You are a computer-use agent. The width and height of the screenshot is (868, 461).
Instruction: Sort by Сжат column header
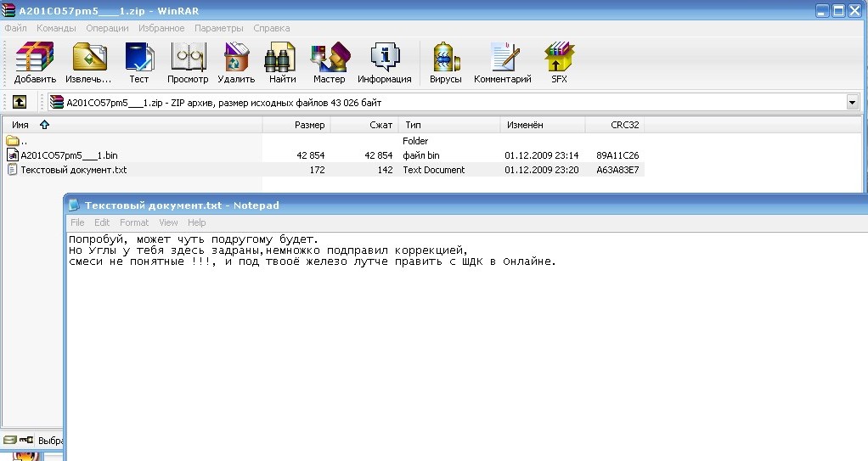365,125
